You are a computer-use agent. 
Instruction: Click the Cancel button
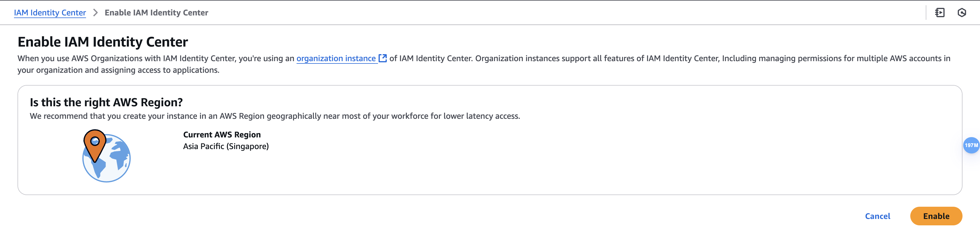[878, 216]
